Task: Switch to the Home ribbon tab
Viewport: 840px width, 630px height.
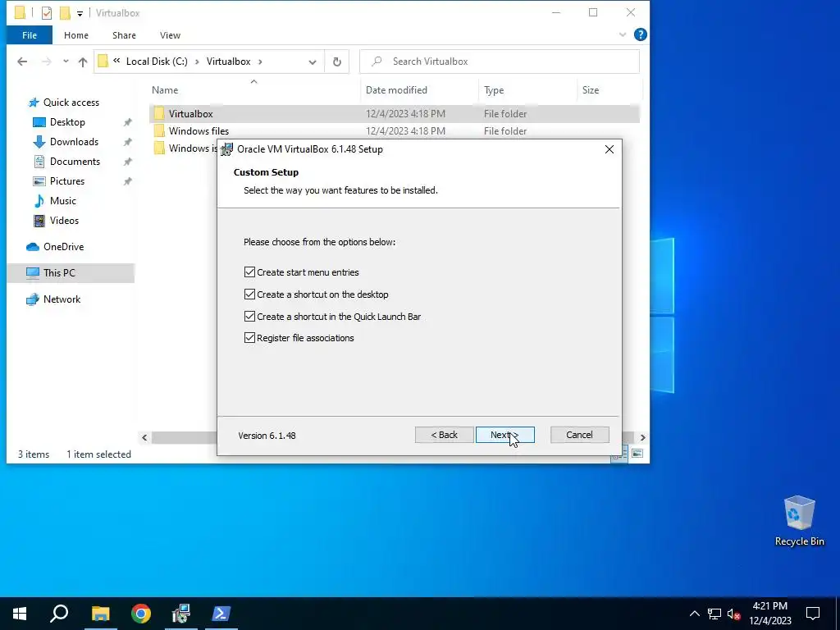Action: point(76,35)
